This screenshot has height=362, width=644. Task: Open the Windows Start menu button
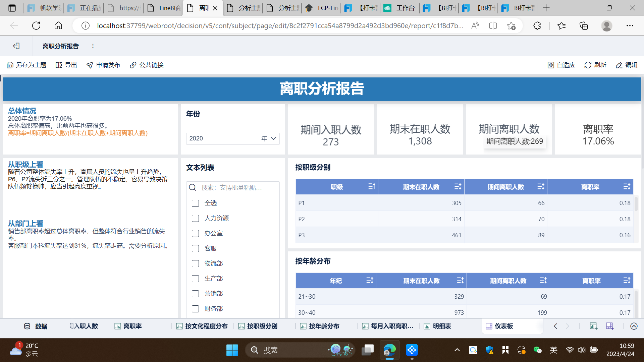coord(232,350)
